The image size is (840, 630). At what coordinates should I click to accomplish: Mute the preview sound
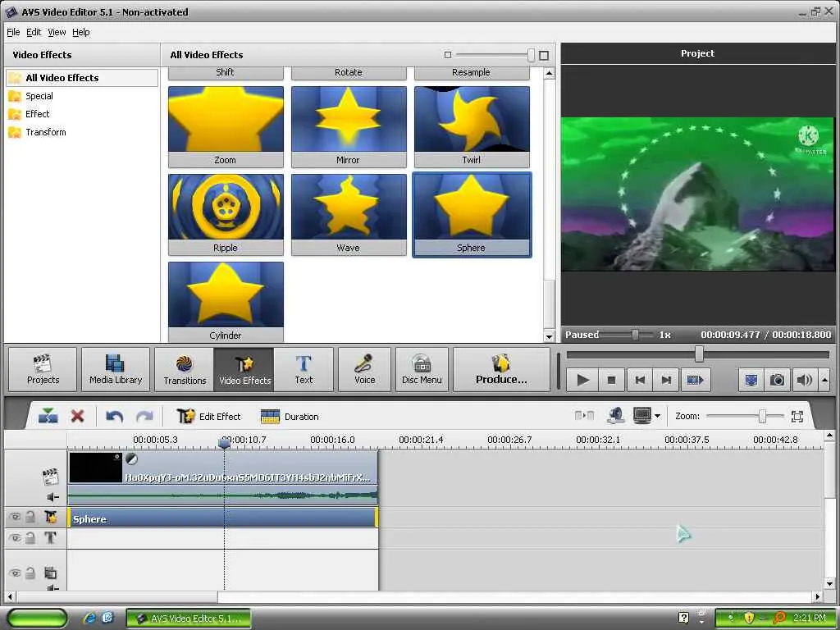pyautogui.click(x=805, y=380)
